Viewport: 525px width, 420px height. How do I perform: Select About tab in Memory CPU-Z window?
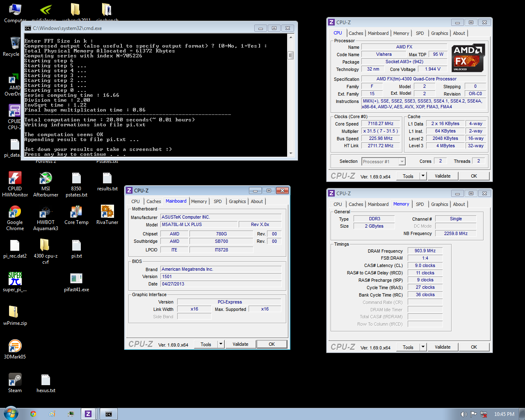459,204
